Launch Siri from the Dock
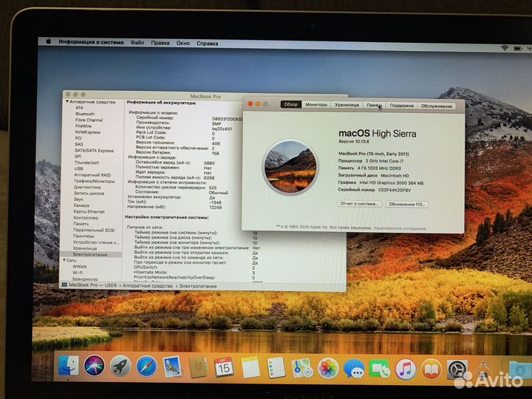This screenshot has width=532, height=399. click(95, 366)
